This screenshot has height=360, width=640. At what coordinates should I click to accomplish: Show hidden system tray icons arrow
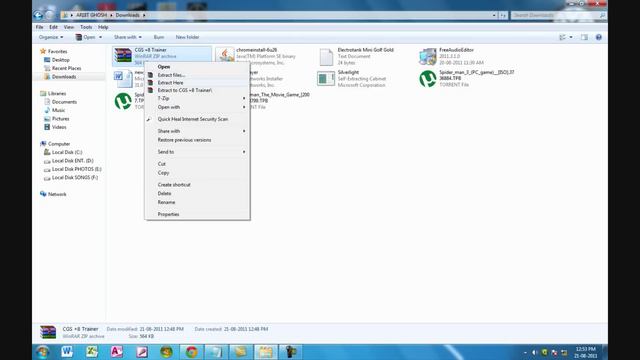click(525, 352)
